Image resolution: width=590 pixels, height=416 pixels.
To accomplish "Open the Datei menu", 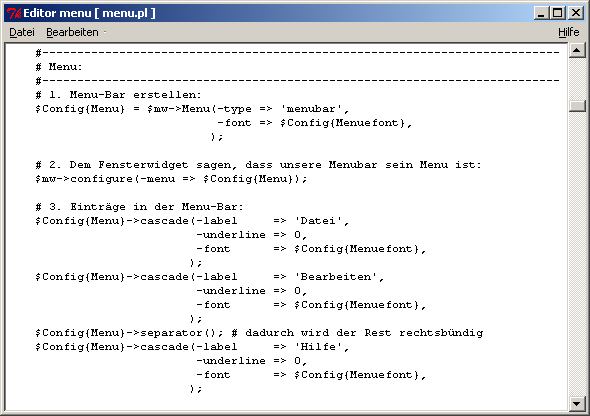I will click(22, 32).
